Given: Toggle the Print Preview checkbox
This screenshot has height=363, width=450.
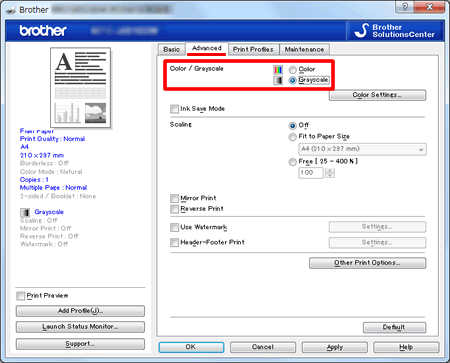Looking at the screenshot, I should click(21, 296).
